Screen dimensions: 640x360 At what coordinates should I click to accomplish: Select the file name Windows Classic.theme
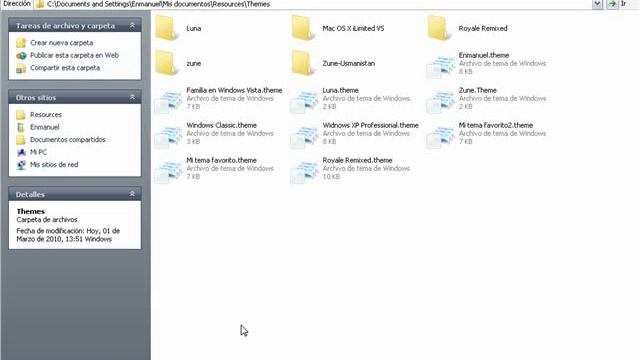222,125
